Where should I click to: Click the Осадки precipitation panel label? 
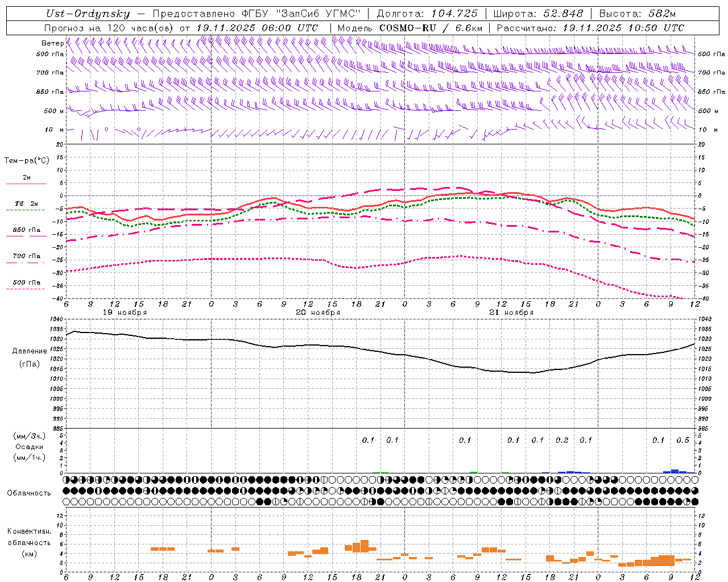30,447
